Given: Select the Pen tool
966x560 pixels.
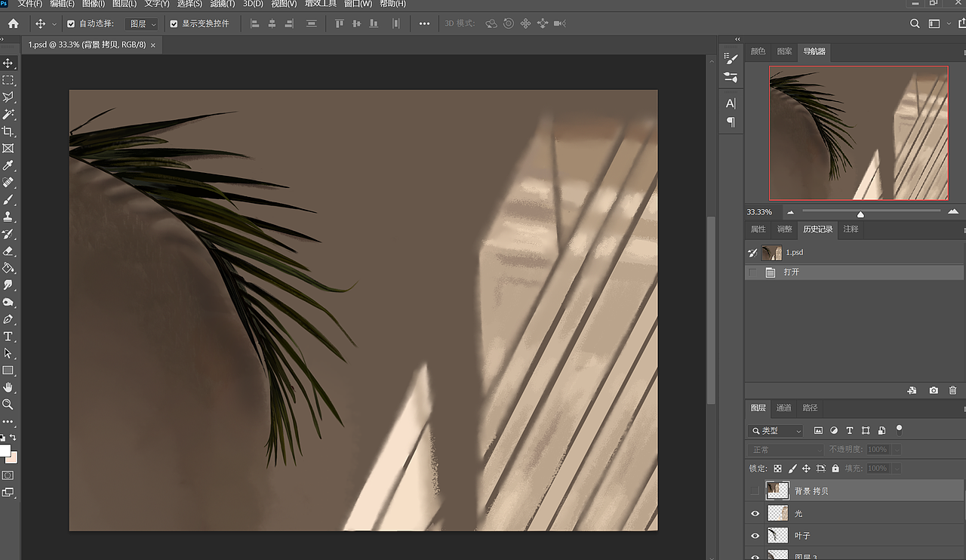Looking at the screenshot, I should pos(8,319).
